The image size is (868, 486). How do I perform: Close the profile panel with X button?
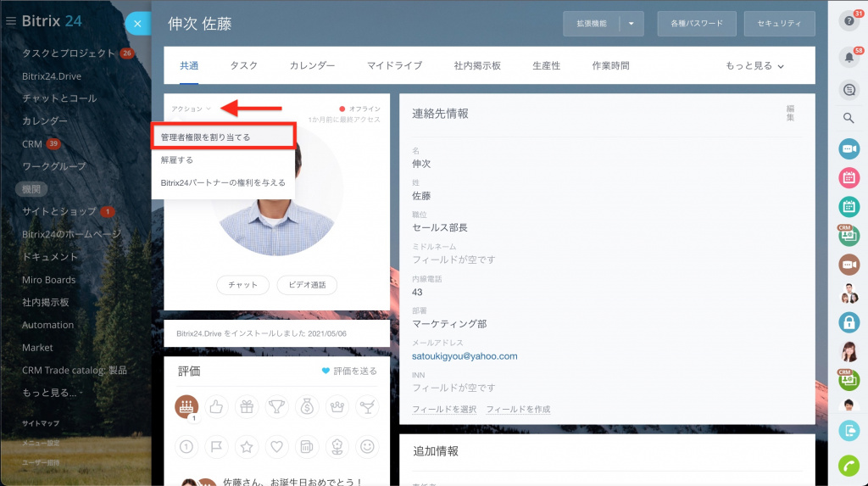pyautogui.click(x=137, y=24)
